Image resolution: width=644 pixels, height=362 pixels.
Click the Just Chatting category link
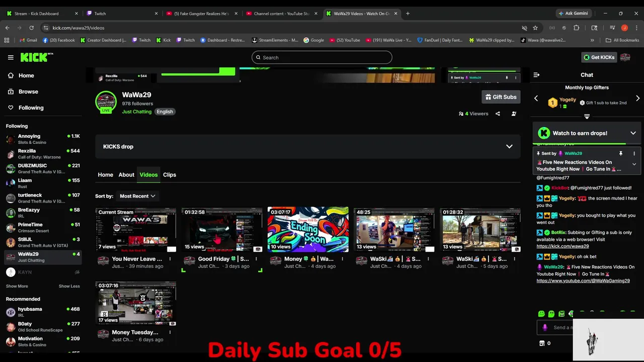[136, 112]
